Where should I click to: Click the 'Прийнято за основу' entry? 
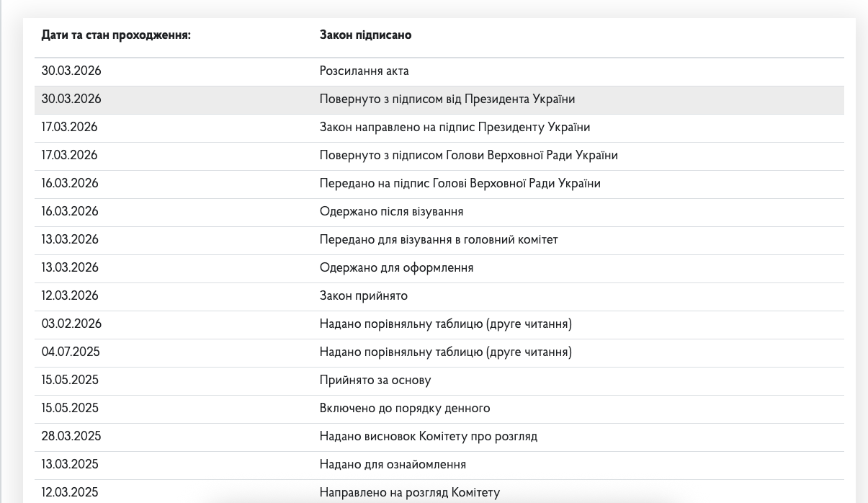375,380
